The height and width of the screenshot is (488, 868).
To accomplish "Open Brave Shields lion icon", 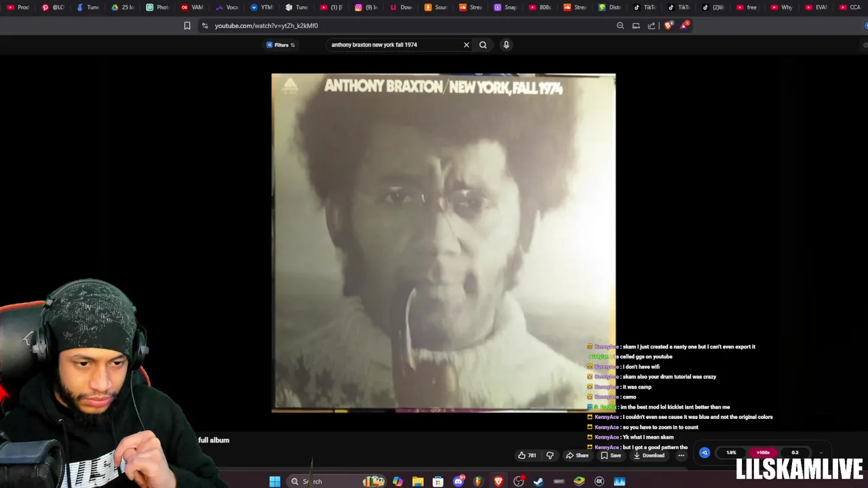I will coord(669,26).
